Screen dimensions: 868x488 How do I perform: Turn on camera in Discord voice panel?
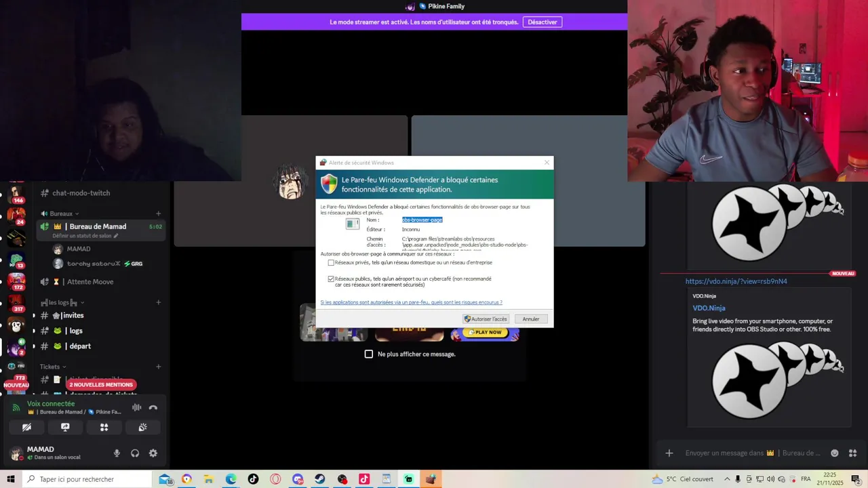point(26,428)
